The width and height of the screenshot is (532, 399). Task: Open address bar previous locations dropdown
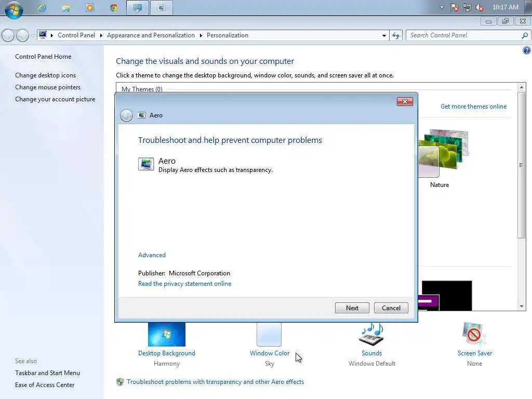coord(384,35)
